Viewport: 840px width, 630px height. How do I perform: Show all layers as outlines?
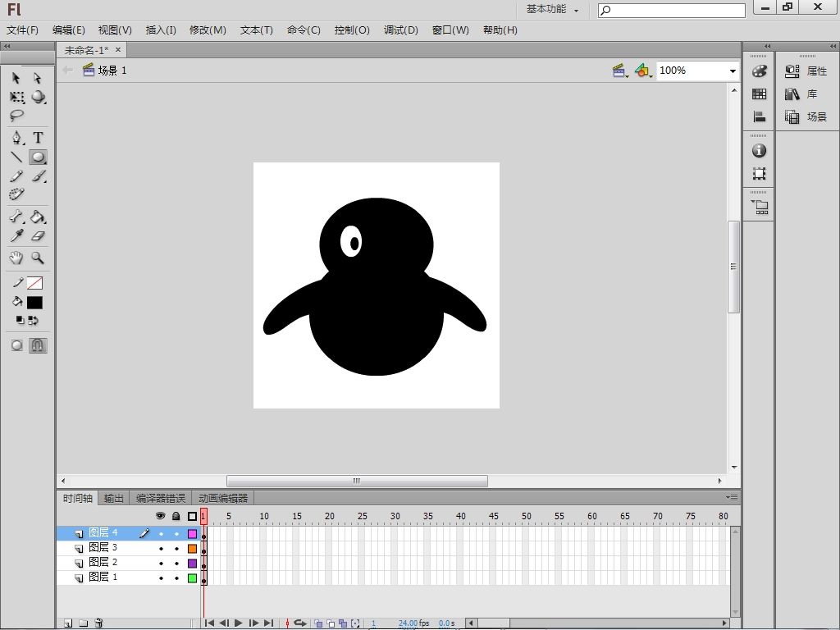192,517
